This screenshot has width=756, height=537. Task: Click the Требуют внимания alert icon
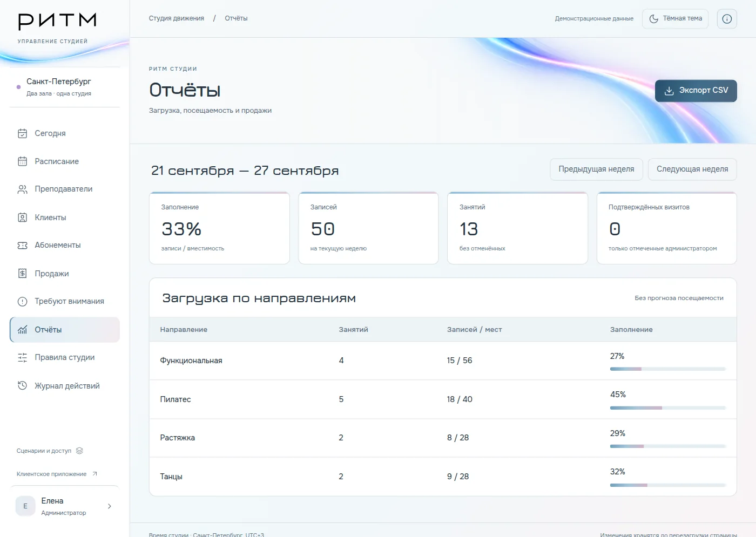22,302
